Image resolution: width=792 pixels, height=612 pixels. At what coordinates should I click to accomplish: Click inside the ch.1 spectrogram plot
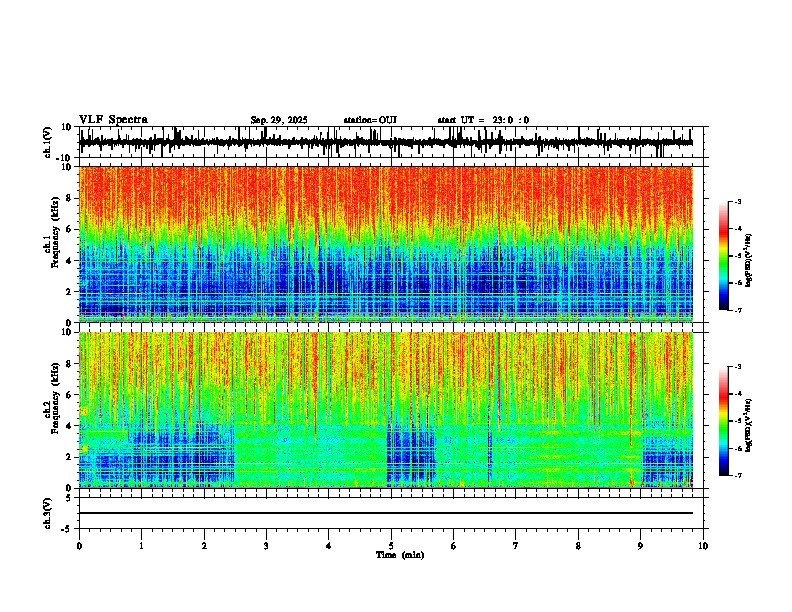click(386, 244)
